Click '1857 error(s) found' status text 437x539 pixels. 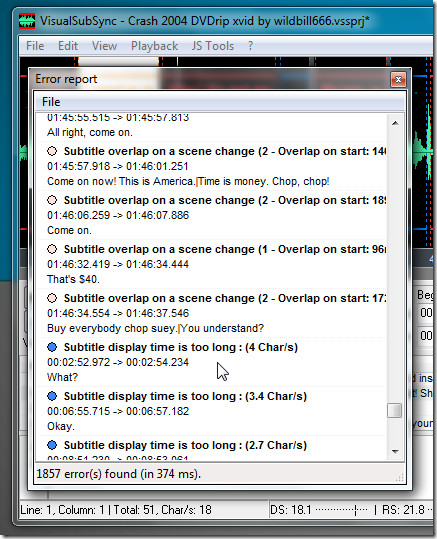119,474
